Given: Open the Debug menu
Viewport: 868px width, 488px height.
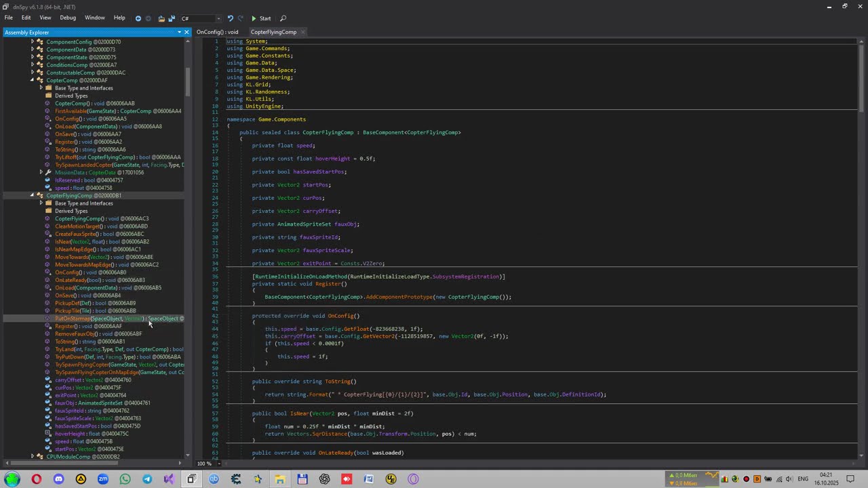Looking at the screenshot, I should coord(68,18).
